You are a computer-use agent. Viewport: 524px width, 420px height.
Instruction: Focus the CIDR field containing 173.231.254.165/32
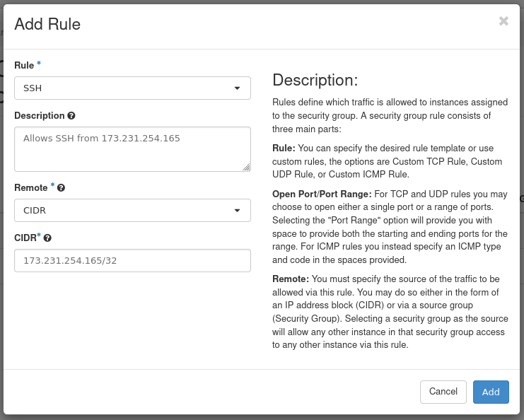click(132, 260)
